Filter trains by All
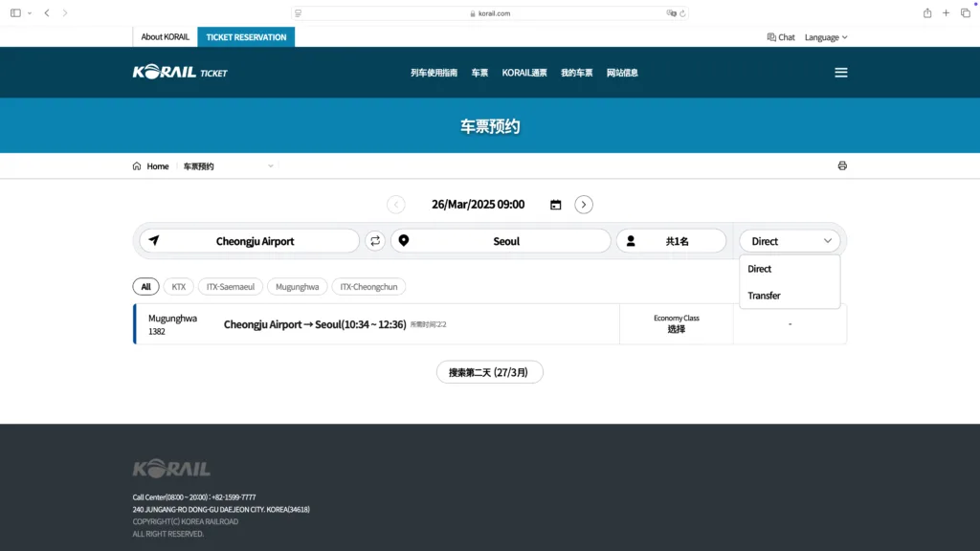This screenshot has height=551, width=980. coord(145,287)
